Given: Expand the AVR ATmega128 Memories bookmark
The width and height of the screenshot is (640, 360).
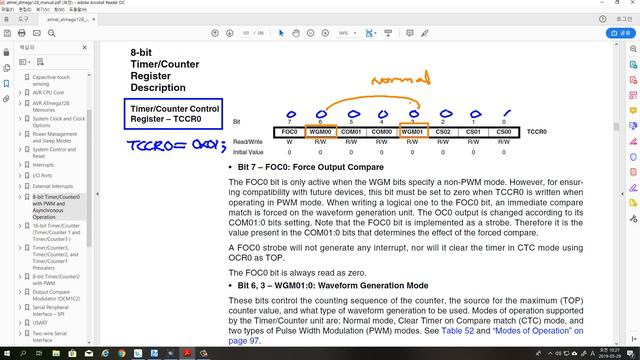Looking at the screenshot, I should (x=20, y=103).
